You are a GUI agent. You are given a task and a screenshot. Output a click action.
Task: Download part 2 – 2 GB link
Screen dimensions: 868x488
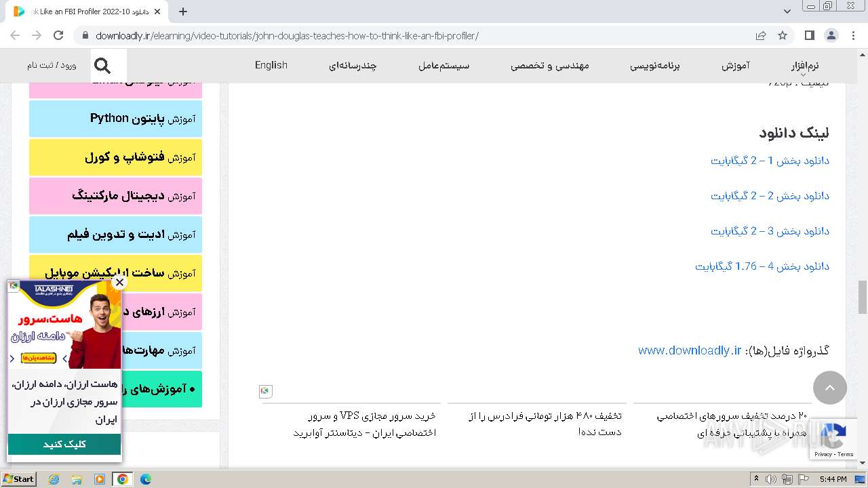770,196
